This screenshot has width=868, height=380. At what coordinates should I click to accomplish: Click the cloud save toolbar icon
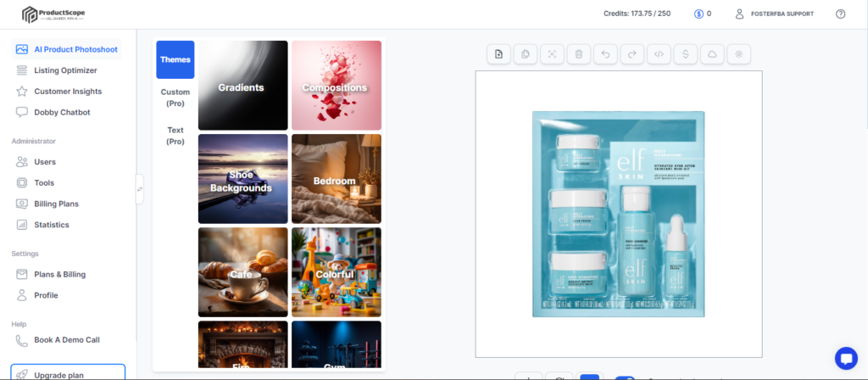712,53
